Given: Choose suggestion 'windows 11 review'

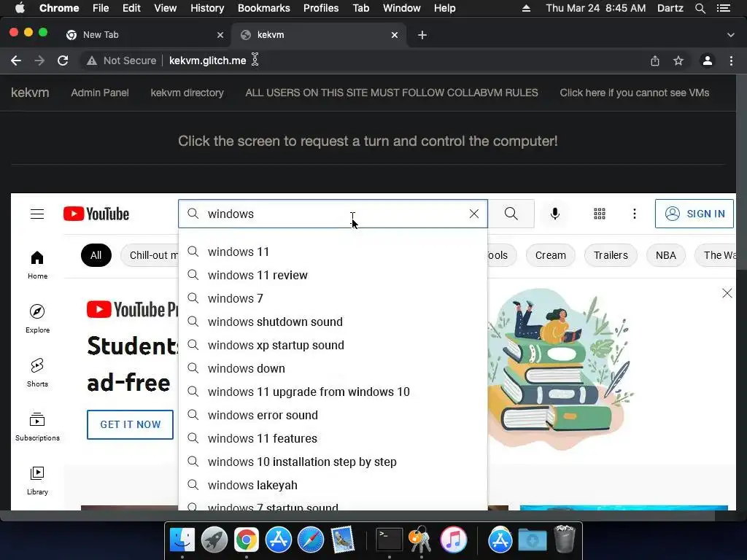Looking at the screenshot, I should [x=333, y=275].
